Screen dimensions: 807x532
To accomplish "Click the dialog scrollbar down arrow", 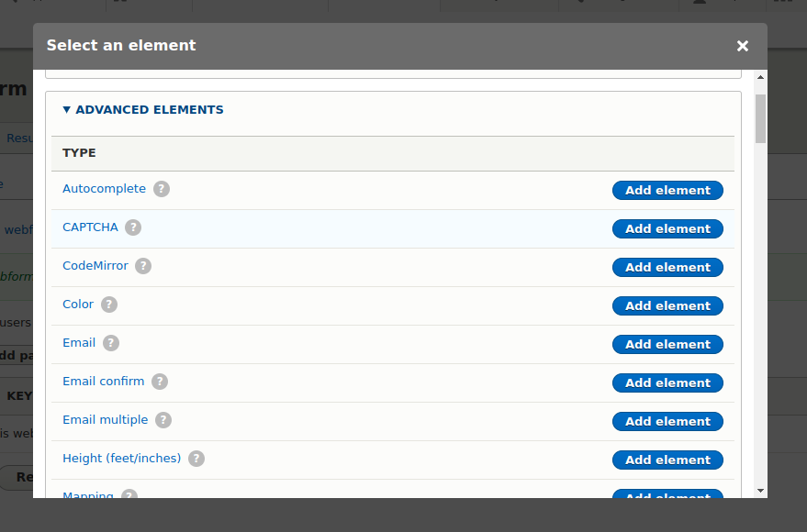I will [x=761, y=491].
